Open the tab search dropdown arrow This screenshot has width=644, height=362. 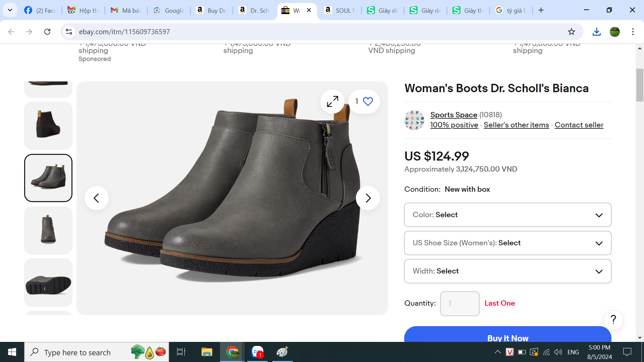10,10
